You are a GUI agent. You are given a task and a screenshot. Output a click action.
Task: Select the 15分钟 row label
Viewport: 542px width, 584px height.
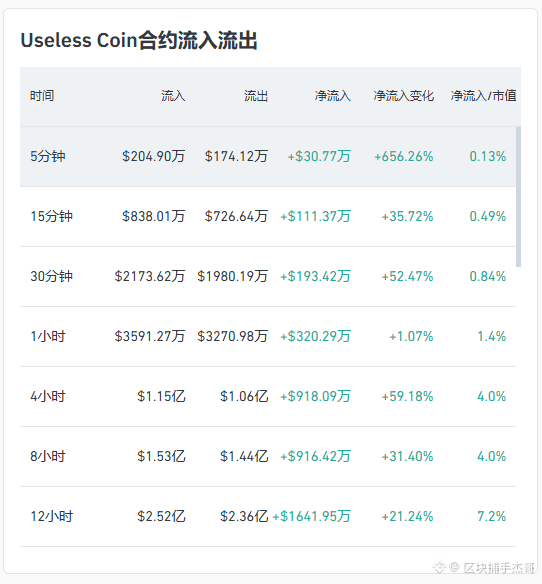51,216
